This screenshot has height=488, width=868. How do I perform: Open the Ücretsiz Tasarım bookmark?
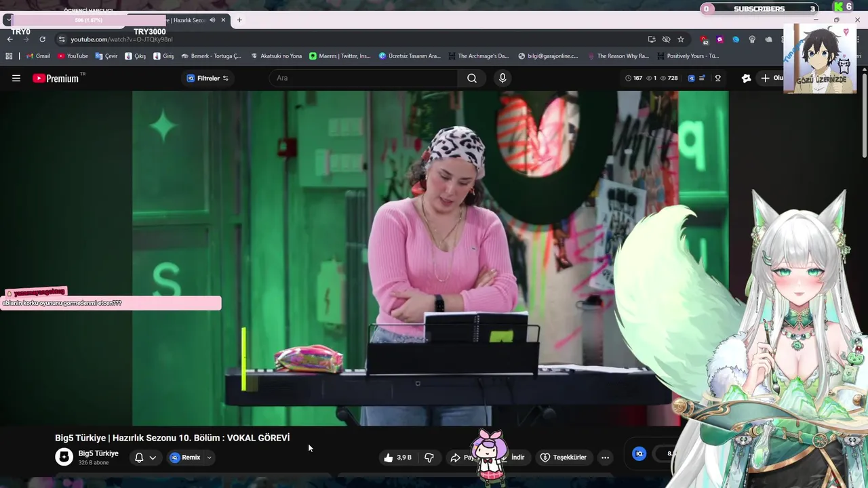410,56
